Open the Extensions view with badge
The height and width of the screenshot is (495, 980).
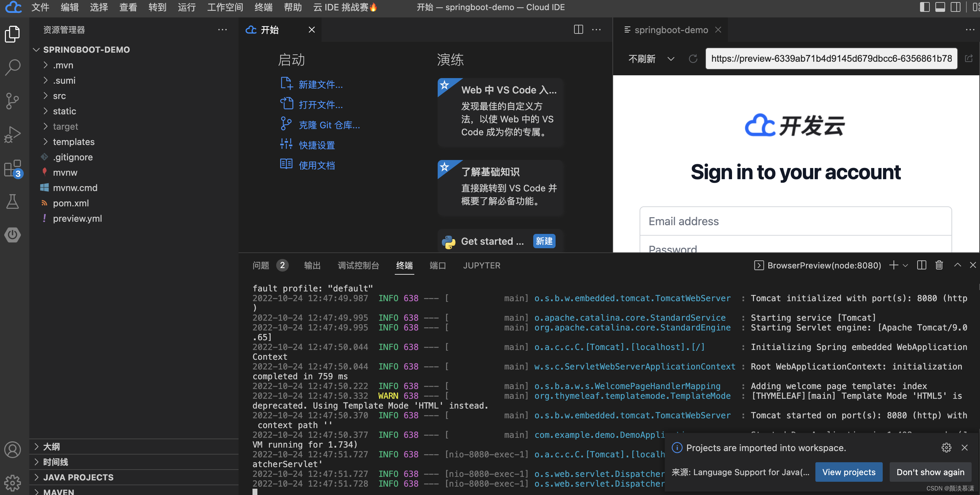point(13,168)
